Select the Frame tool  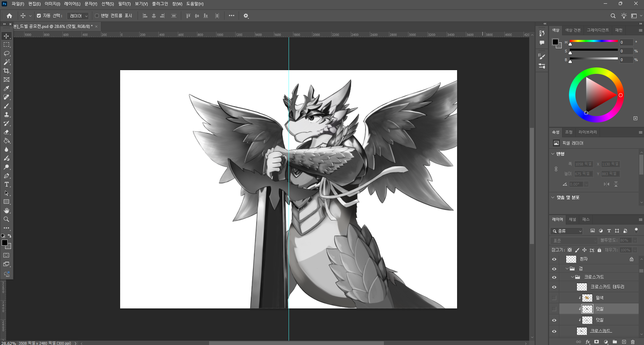6,80
